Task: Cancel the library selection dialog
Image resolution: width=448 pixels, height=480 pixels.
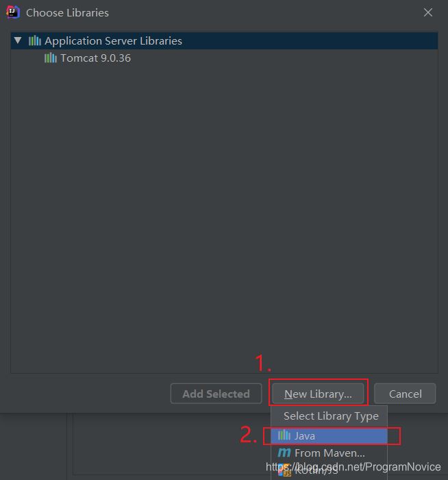Action: click(x=405, y=394)
